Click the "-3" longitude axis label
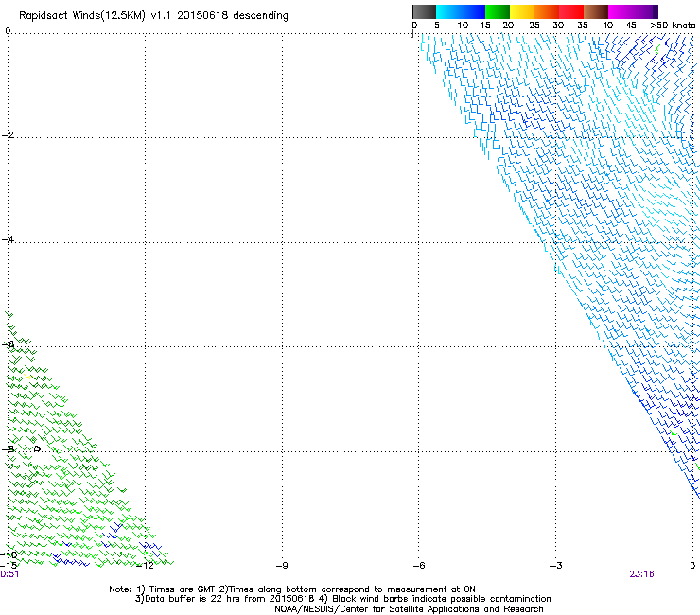The width and height of the screenshot is (700, 615). click(556, 566)
